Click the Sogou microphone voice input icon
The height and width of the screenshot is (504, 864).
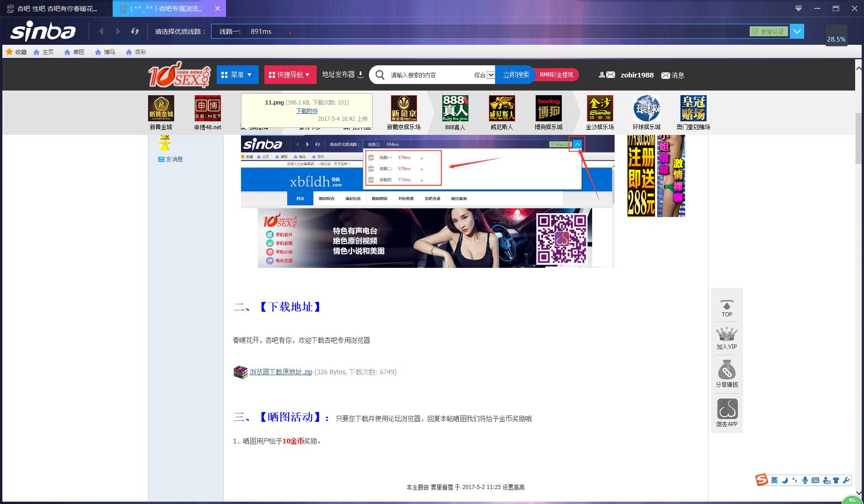click(805, 480)
